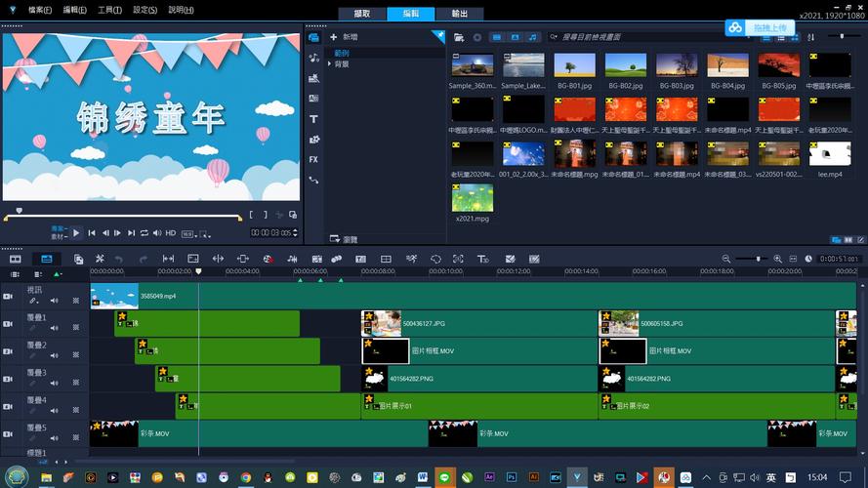Image resolution: width=868 pixels, height=488 pixels.
Task: Click the Mark-out bracket in preview panel
Action: [x=266, y=215]
